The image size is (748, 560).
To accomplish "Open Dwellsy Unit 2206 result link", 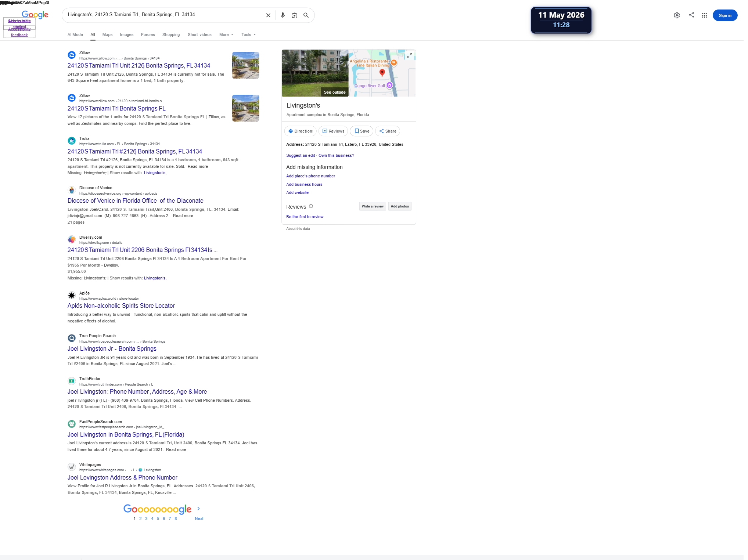I will [143, 250].
